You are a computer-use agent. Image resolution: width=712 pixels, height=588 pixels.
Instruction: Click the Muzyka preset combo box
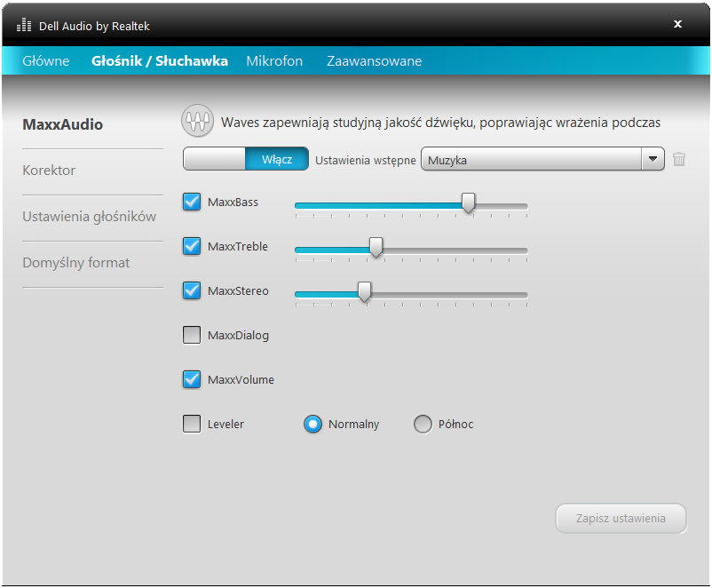click(542, 159)
